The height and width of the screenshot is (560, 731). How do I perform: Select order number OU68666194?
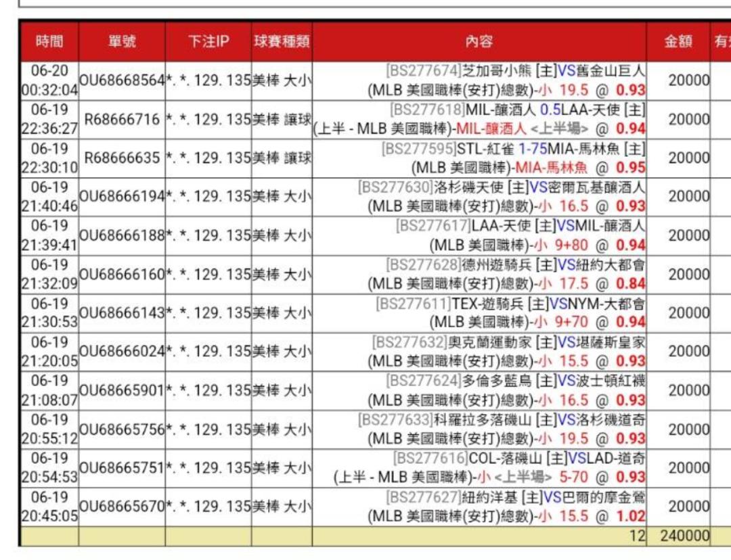122,197
